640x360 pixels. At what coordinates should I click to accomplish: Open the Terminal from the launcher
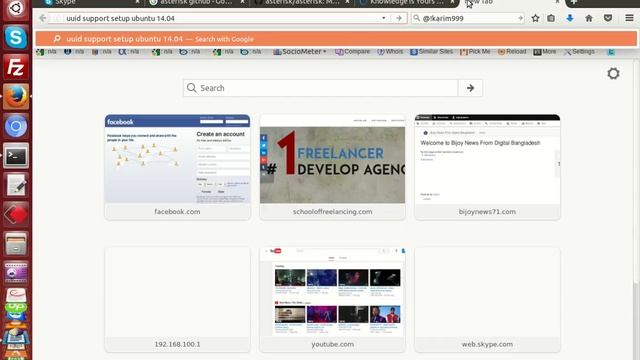click(x=16, y=156)
